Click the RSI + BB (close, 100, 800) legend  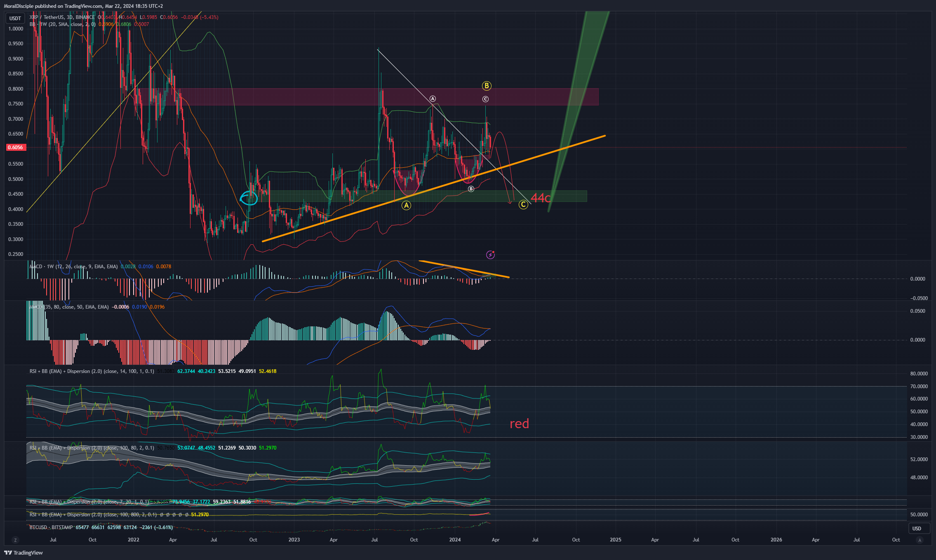tap(93, 515)
